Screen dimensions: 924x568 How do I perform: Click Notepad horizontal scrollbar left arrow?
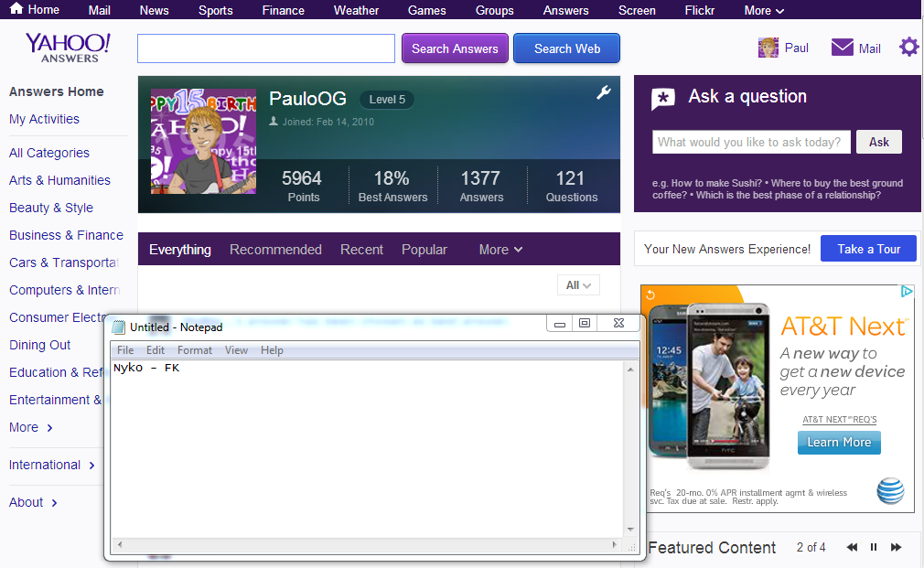coord(120,544)
